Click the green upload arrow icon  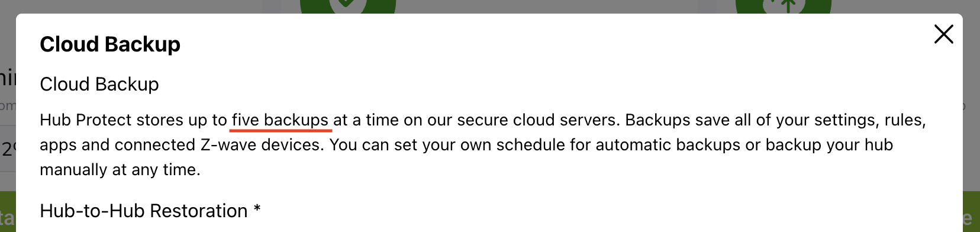[784, 7]
